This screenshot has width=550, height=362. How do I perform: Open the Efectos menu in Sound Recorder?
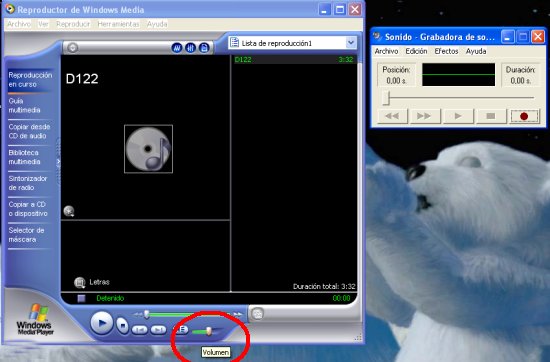tap(446, 51)
